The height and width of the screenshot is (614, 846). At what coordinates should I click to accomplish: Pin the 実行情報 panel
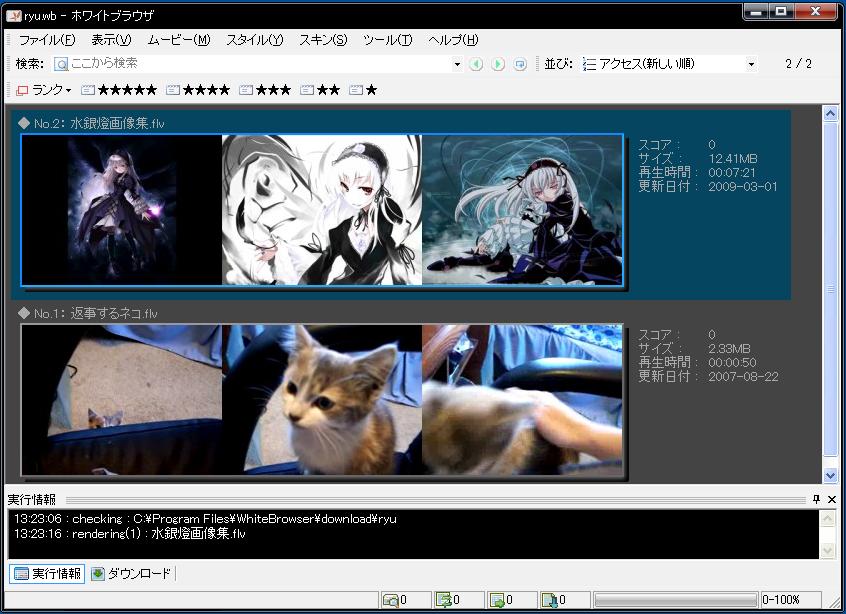(816, 499)
